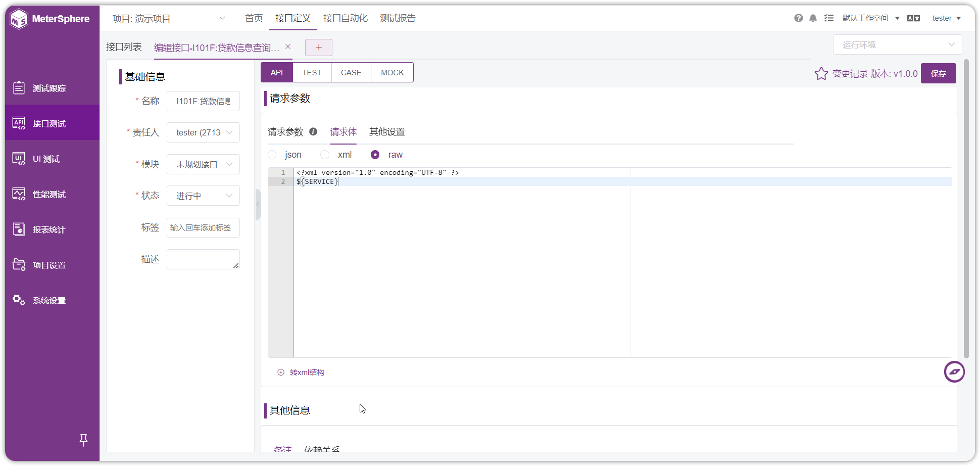This screenshot has width=980, height=466.
Task: Click the ${SERVICE} line in code editor
Action: coord(317,181)
